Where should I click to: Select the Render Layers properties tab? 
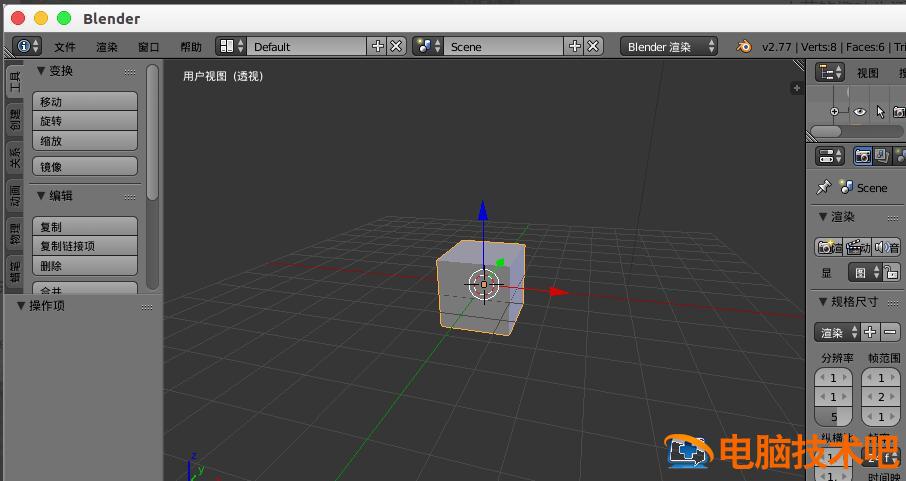881,156
